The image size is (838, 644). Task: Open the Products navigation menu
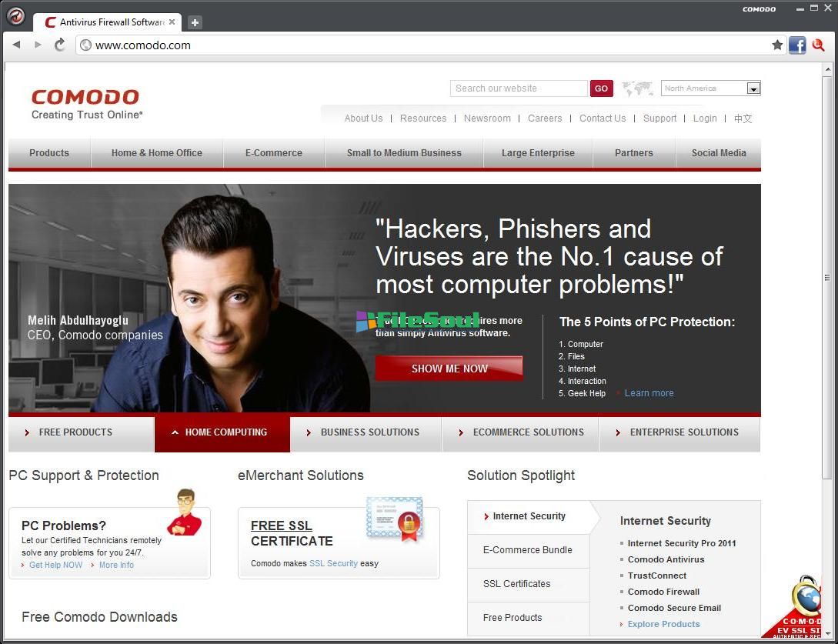point(49,153)
